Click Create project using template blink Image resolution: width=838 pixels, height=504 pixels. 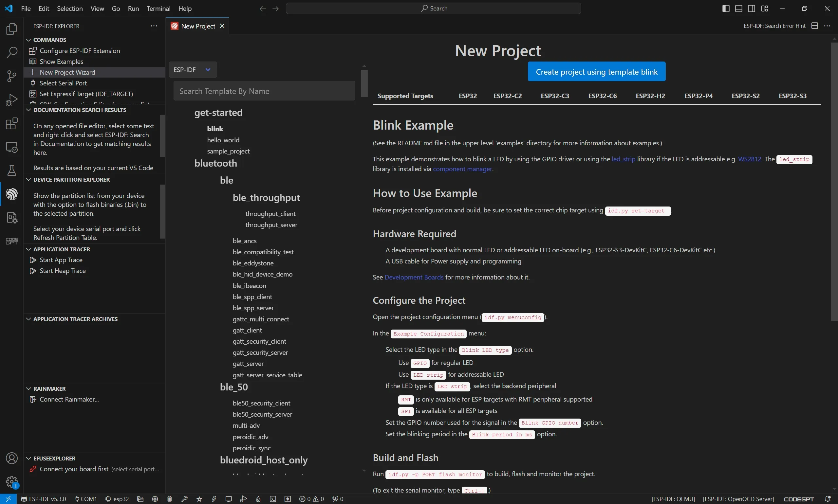596,72
